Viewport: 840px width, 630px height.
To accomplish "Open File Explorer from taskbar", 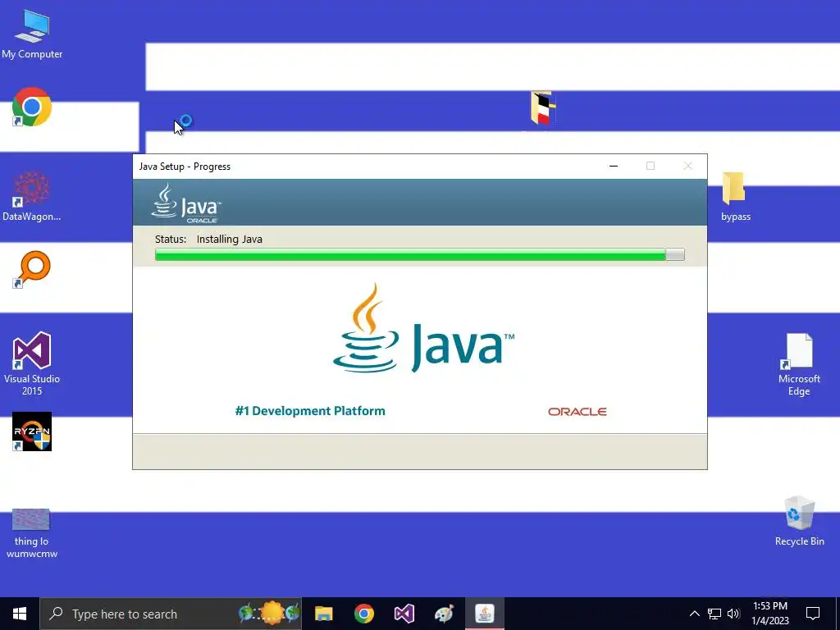I will click(x=323, y=614).
